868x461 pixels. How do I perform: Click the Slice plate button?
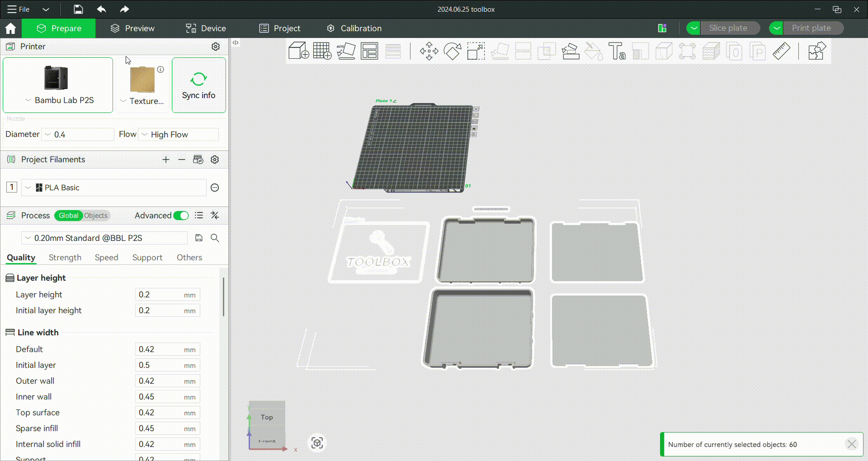point(728,28)
